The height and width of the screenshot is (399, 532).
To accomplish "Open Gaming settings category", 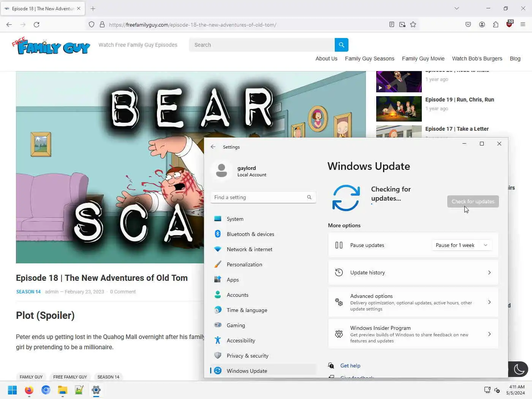I will click(263, 325).
